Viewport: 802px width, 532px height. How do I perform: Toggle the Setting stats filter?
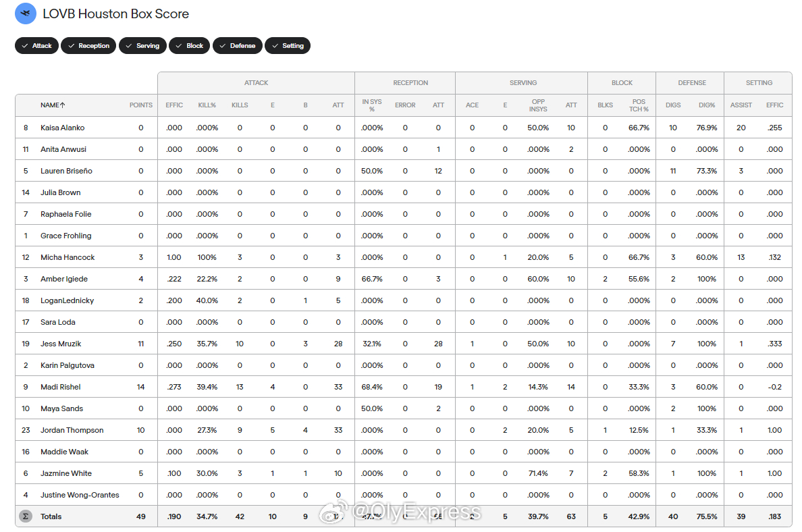[x=288, y=45]
